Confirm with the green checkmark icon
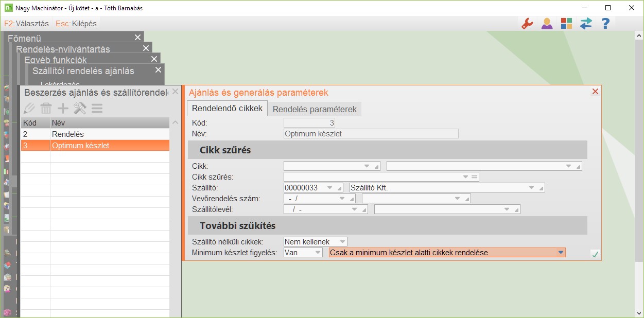Image resolution: width=644 pixels, height=318 pixels. coord(595,254)
